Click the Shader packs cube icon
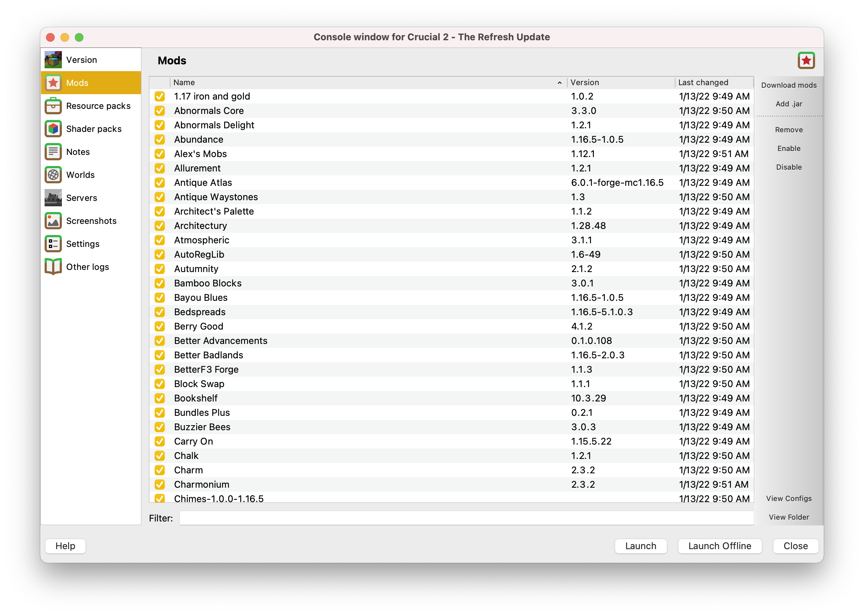 (x=53, y=129)
